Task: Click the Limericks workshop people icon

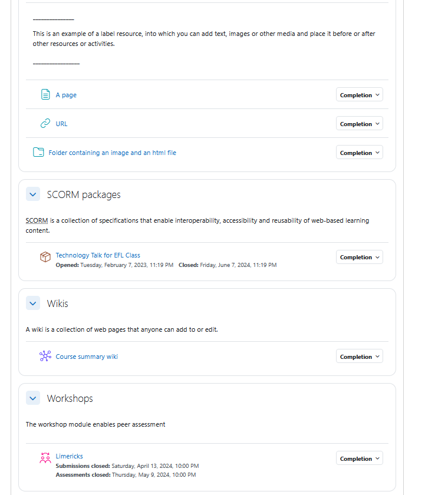Action: (45, 458)
